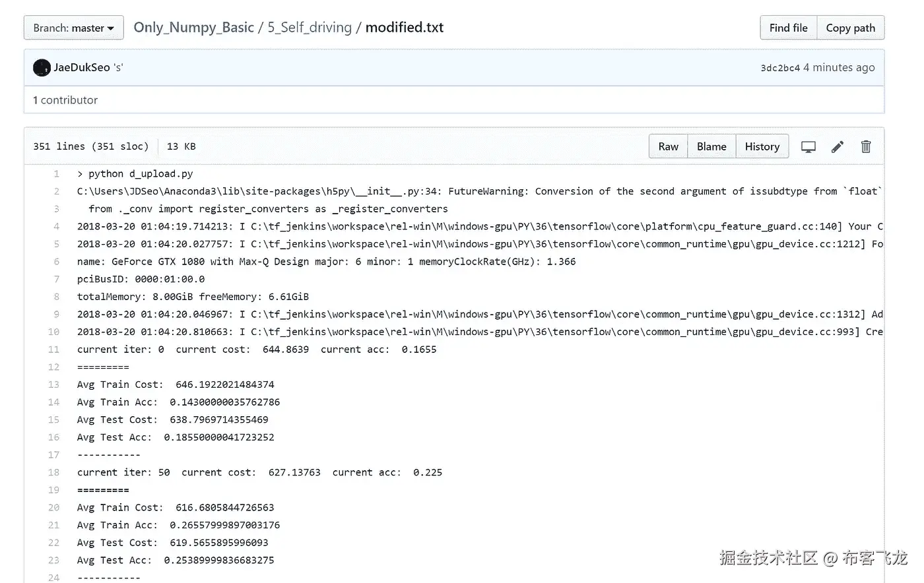Image resolution: width=924 pixels, height=583 pixels.
Task: Select line number 11
Action: tap(53, 350)
